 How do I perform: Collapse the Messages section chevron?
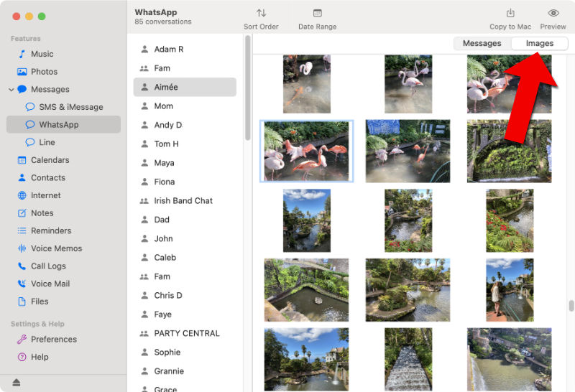coord(11,90)
